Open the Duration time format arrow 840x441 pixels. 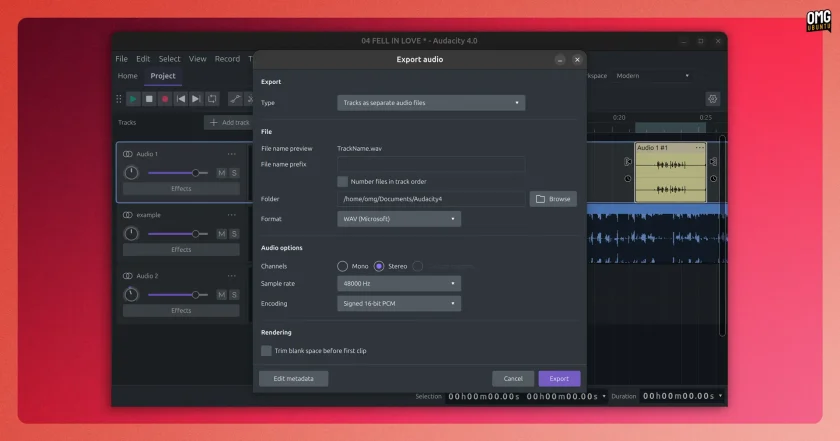tap(721, 397)
